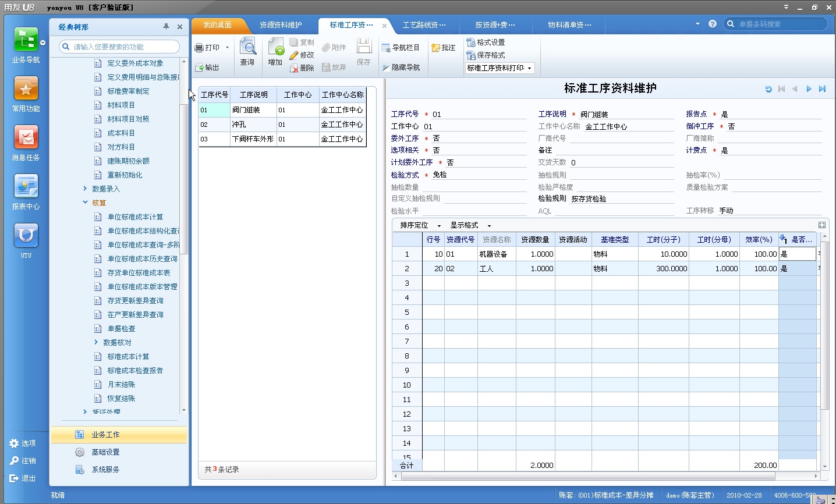836x504 pixels.
Task: Click the 隐藏导航 icon
Action: tap(386, 68)
